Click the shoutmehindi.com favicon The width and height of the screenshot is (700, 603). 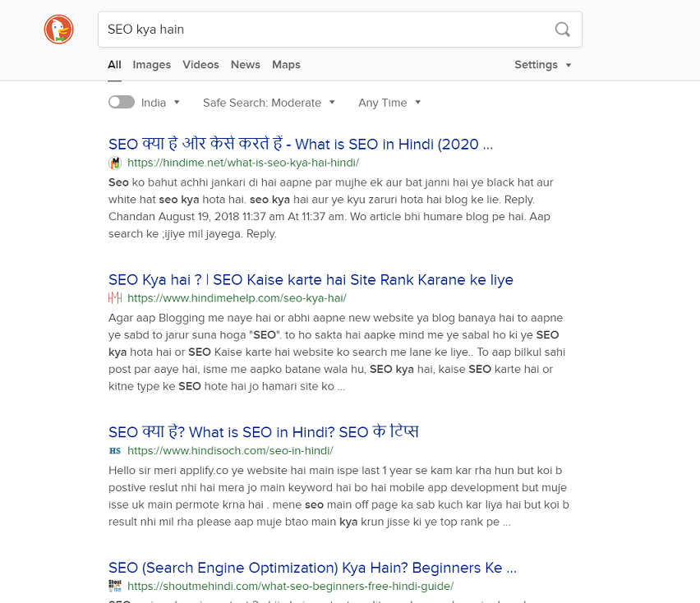click(x=115, y=586)
